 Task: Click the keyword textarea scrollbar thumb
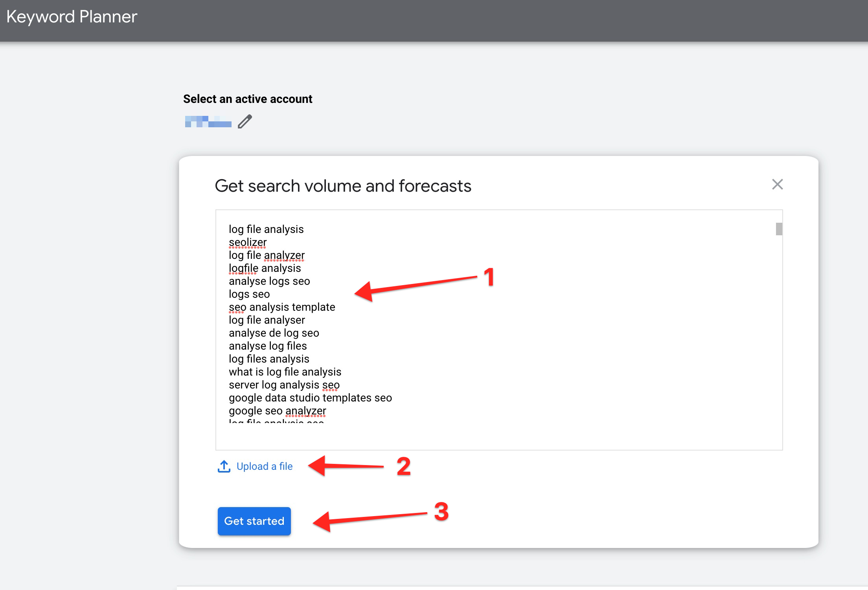click(779, 229)
